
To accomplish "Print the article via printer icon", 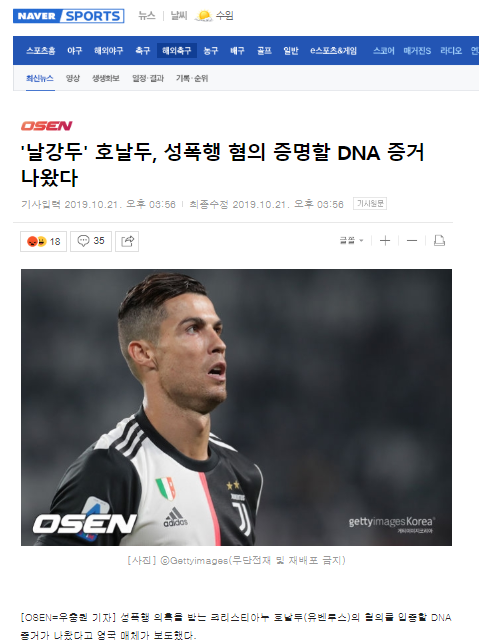I will [439, 241].
